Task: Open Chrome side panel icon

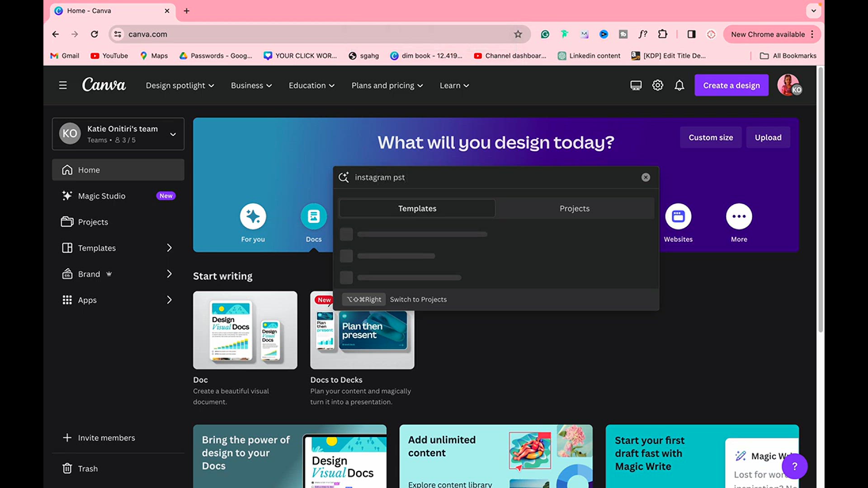Action: coord(691,34)
